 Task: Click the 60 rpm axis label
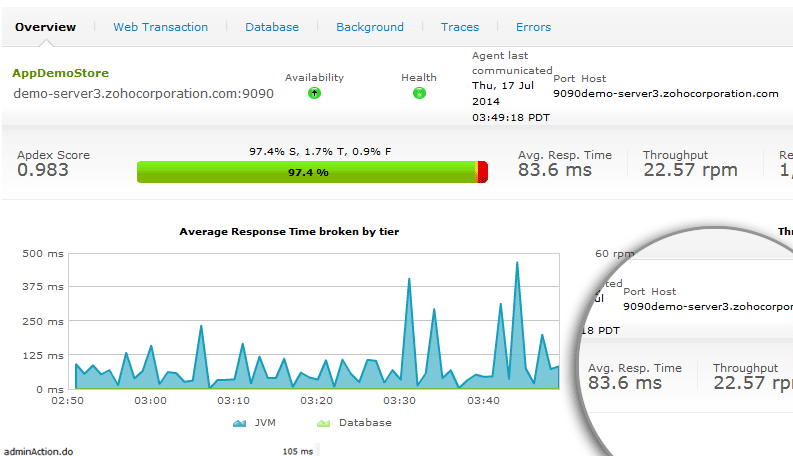point(613,254)
